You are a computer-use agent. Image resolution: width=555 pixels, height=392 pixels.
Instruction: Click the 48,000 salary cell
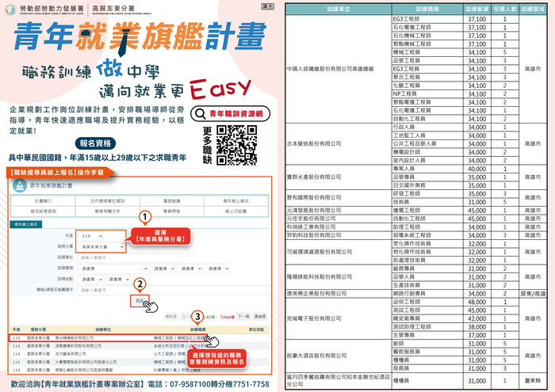coord(477,303)
